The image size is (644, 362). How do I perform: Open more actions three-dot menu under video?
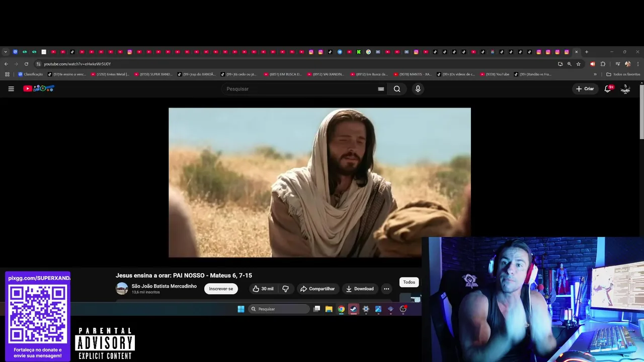coord(386,289)
